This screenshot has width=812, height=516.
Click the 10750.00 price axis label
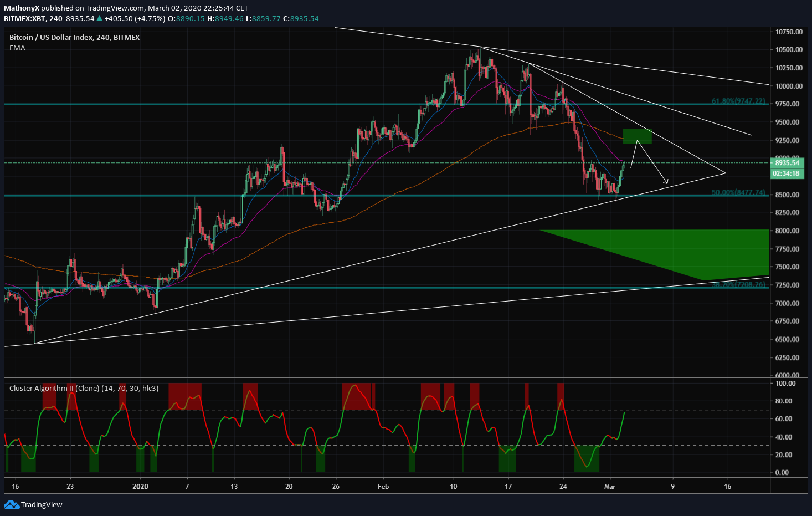[789, 32]
